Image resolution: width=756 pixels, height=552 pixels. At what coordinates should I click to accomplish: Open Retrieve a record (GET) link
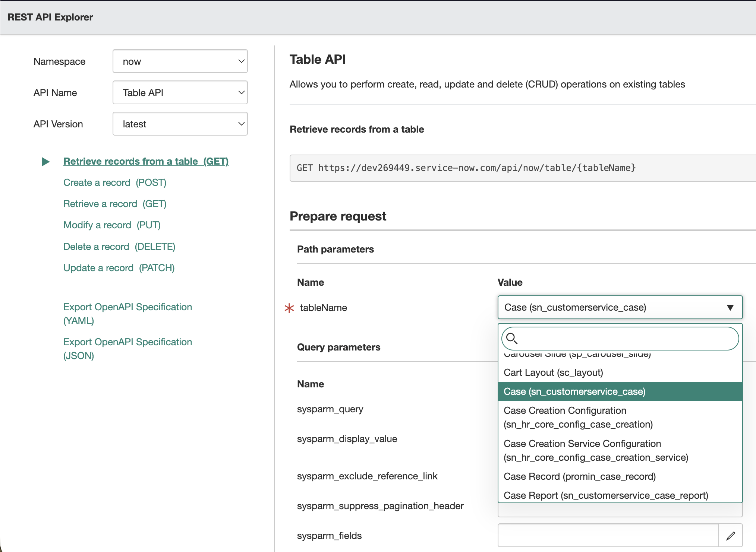[x=115, y=204]
